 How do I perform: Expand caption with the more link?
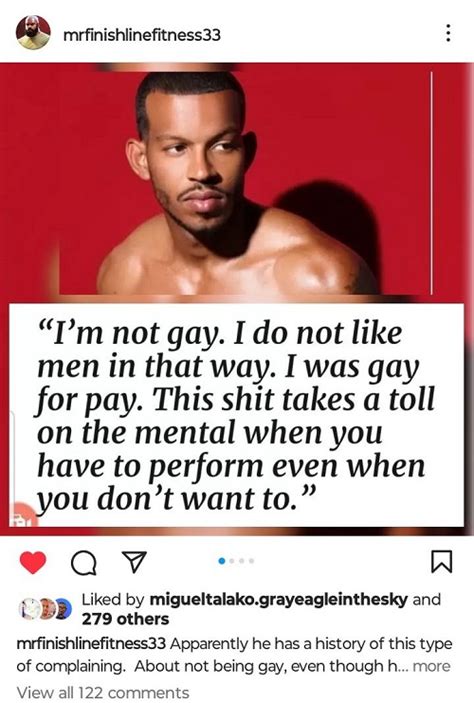[x=431, y=666]
